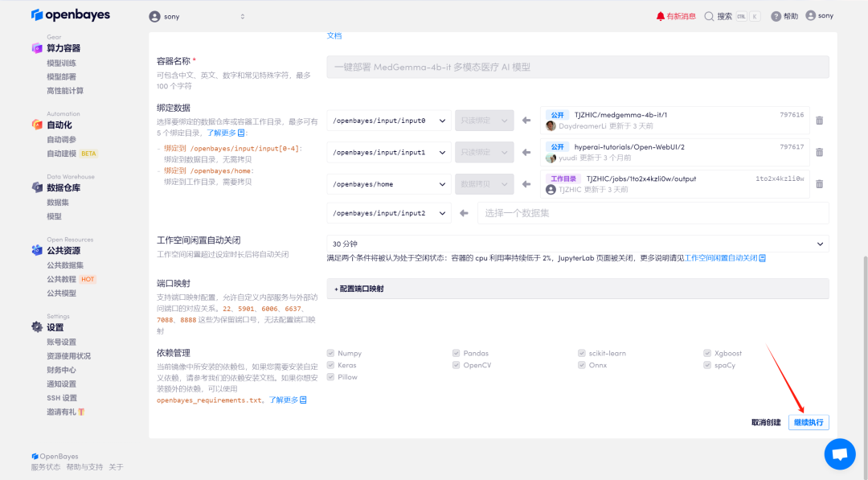This screenshot has width=868, height=480.
Task: Click arrow beside /openbayes/home row
Action: [526, 184]
